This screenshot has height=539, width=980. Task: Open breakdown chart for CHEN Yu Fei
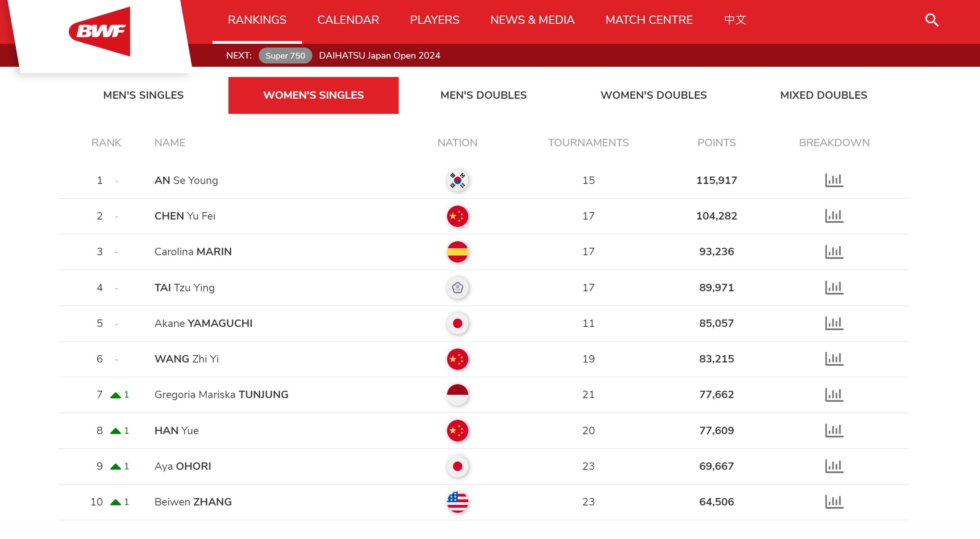(834, 216)
